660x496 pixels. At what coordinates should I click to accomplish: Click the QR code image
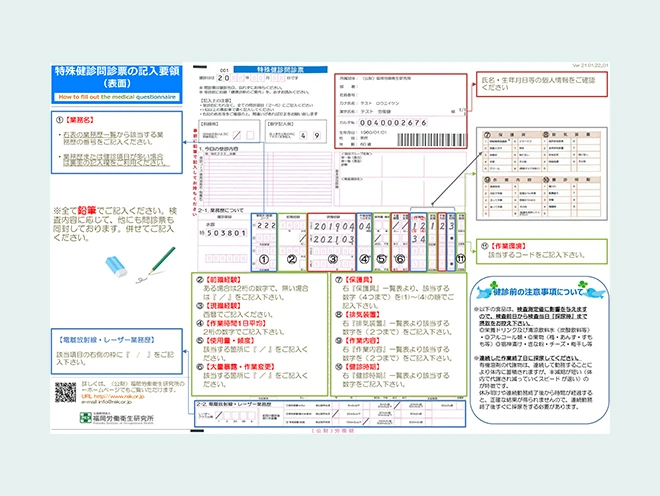[66, 392]
